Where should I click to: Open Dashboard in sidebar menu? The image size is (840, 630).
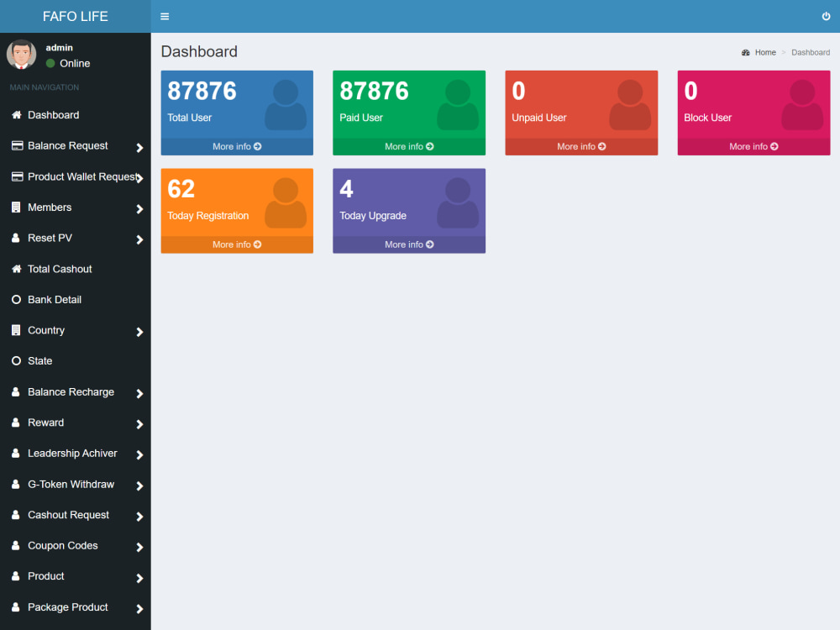tap(75, 114)
